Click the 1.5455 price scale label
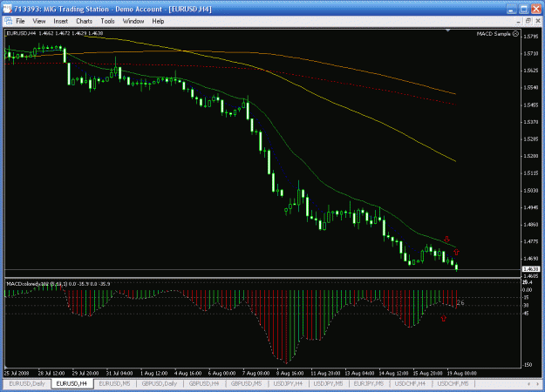This screenshot has width=545, height=392. [531, 105]
